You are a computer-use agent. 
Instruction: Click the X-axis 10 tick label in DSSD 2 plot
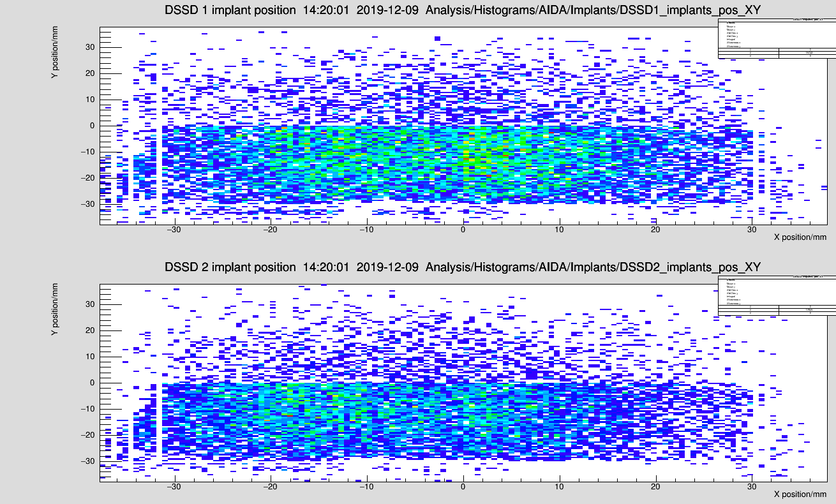click(x=560, y=487)
